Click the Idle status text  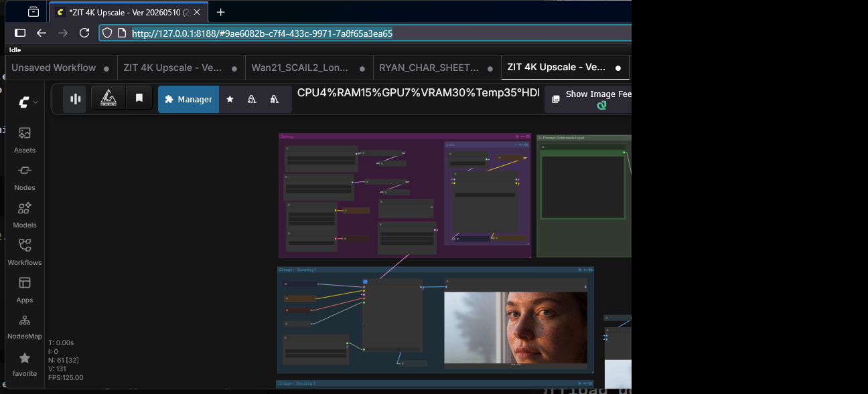click(15, 50)
